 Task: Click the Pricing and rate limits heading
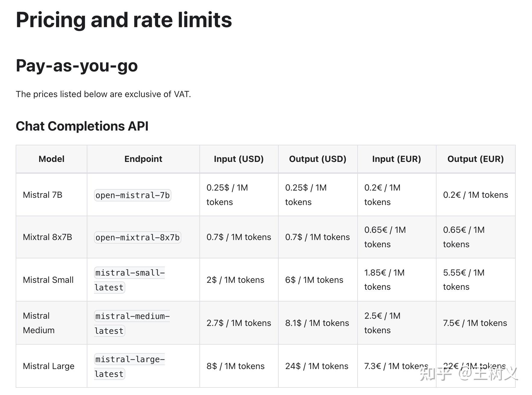[x=124, y=20]
